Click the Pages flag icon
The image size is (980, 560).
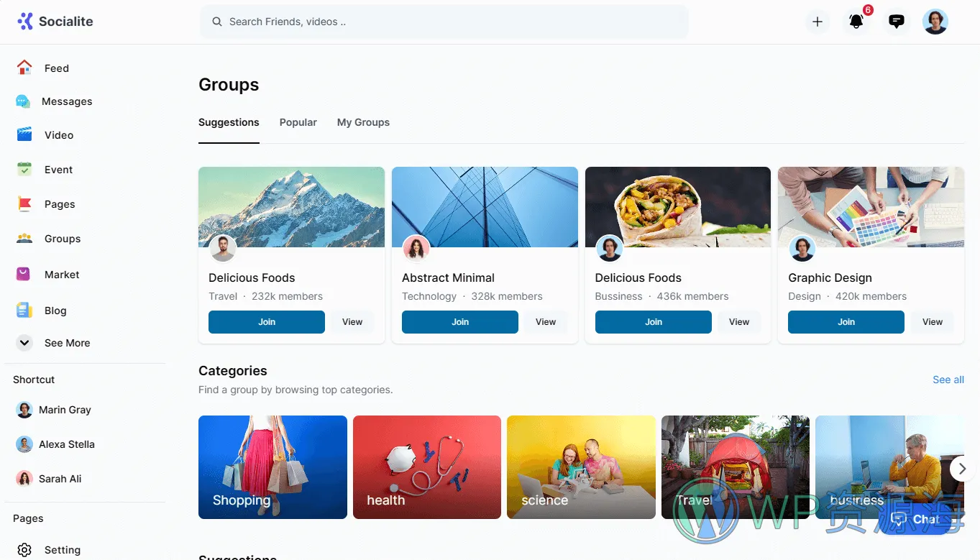click(24, 204)
